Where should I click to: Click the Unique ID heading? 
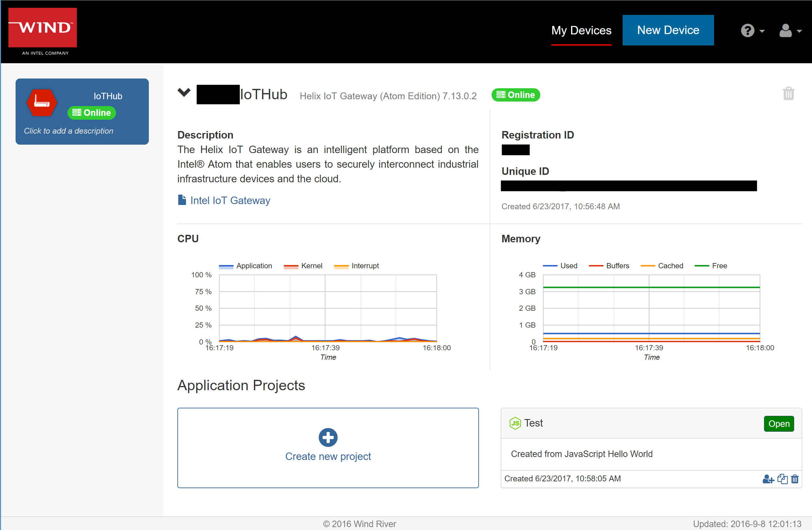coord(525,171)
